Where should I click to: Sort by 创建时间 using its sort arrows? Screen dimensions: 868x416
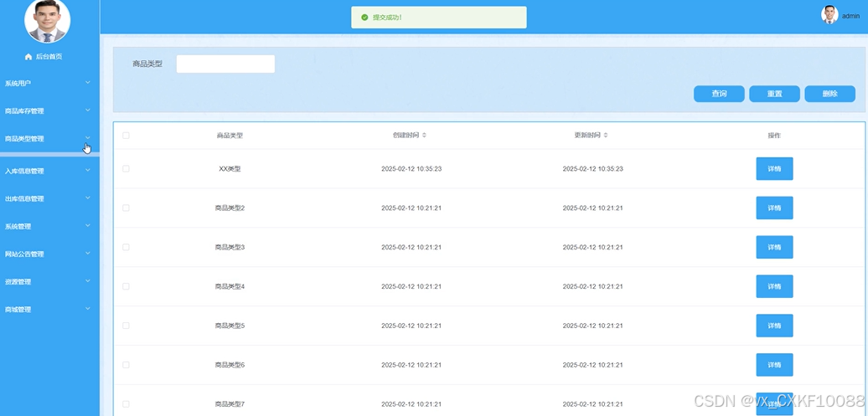click(424, 135)
